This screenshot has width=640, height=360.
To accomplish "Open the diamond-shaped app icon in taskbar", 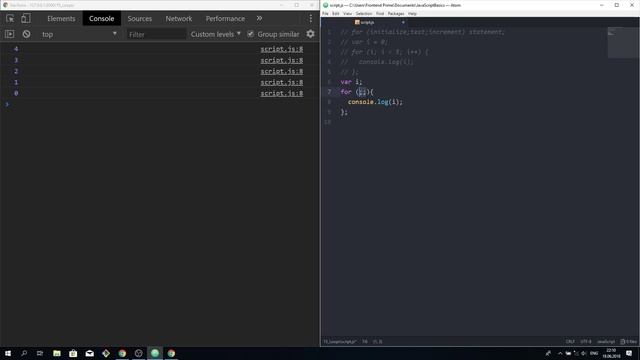I will click(106, 353).
